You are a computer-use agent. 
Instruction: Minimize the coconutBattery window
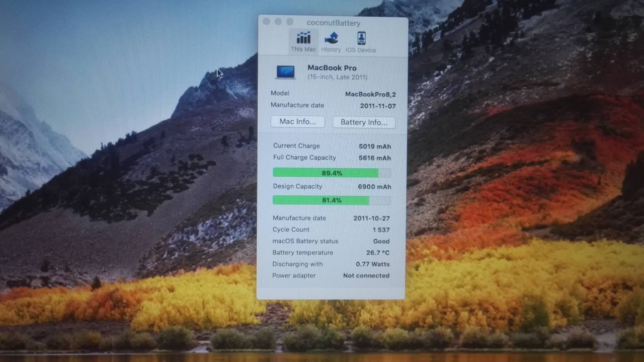coord(278,22)
